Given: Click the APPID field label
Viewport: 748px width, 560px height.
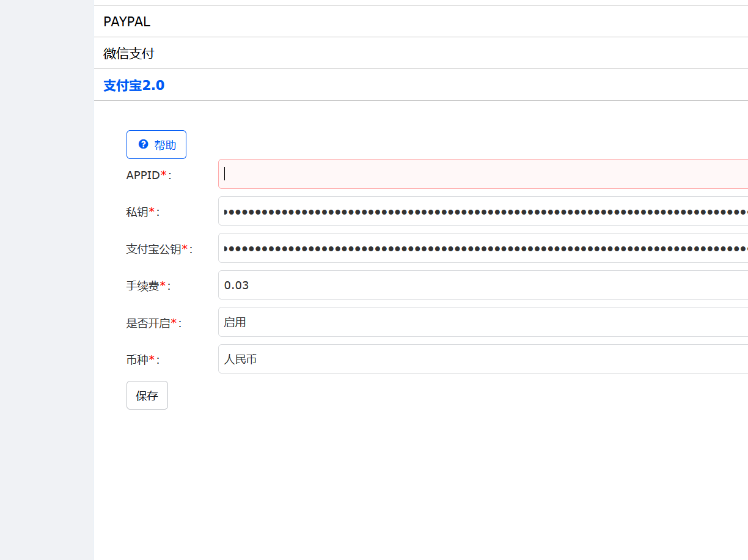Looking at the screenshot, I should (149, 175).
